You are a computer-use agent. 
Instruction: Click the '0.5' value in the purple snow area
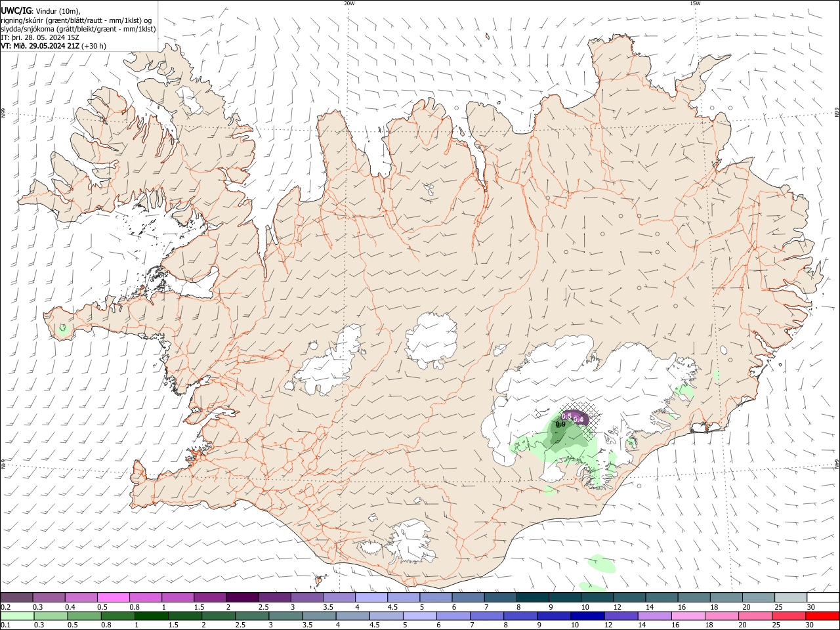point(566,416)
